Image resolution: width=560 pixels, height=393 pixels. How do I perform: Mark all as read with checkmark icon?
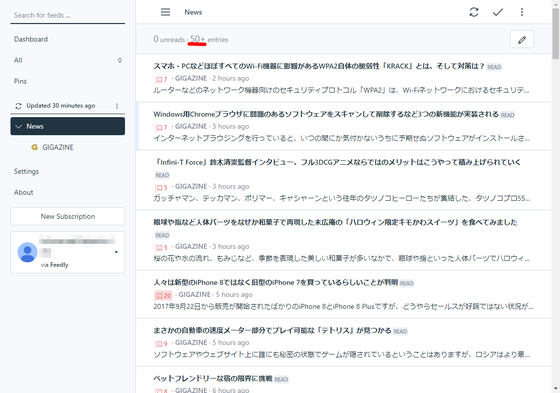498,12
